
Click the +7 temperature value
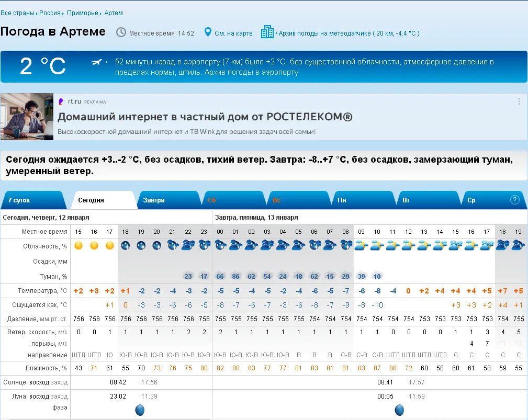coord(502,291)
